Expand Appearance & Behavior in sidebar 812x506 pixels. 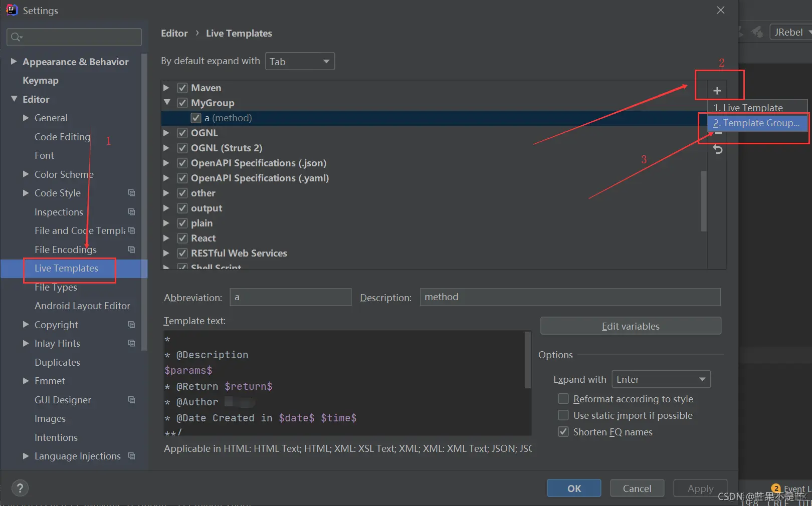14,61
